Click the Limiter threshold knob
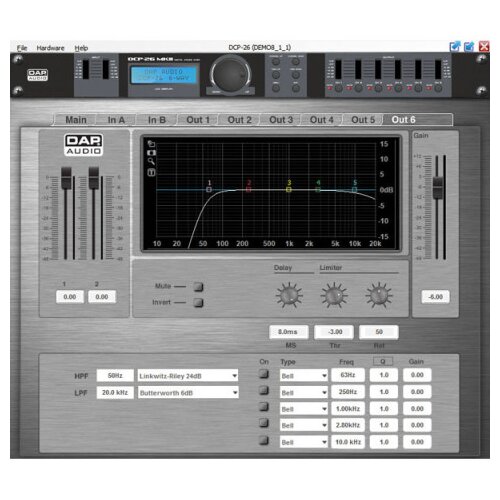 pyautogui.click(x=334, y=295)
